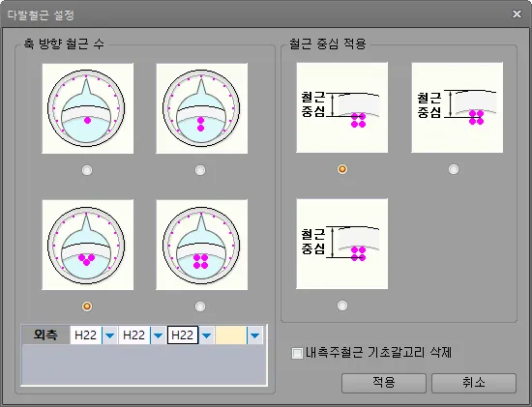This screenshot has height=407, width=532.
Task: Select radio button for three axial rebars
Action: click(x=87, y=306)
